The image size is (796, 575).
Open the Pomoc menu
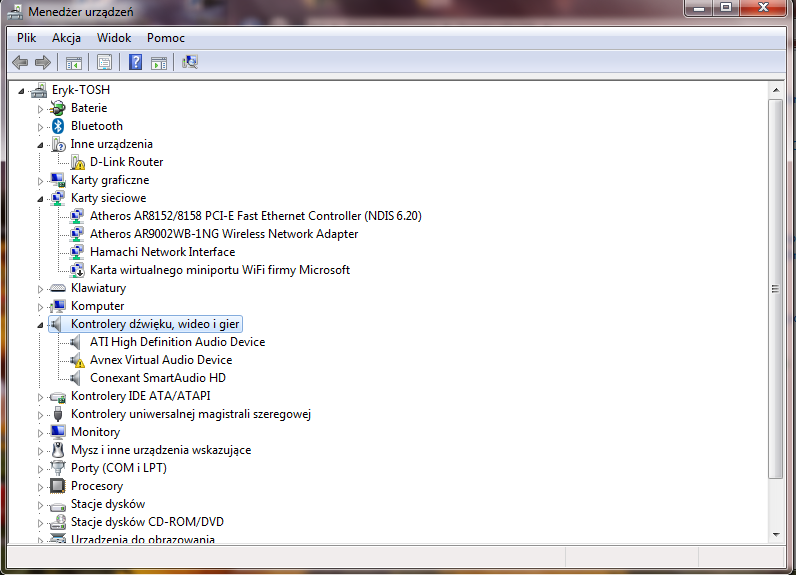tap(165, 38)
